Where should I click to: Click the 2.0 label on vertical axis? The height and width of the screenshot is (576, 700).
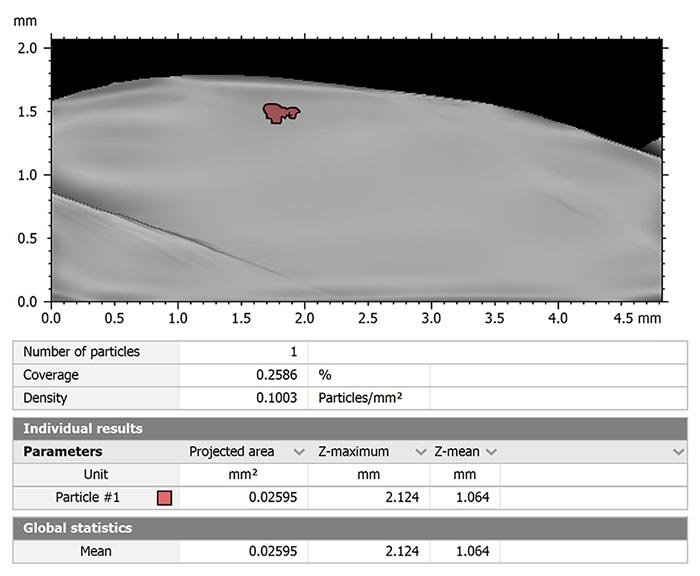27,48
